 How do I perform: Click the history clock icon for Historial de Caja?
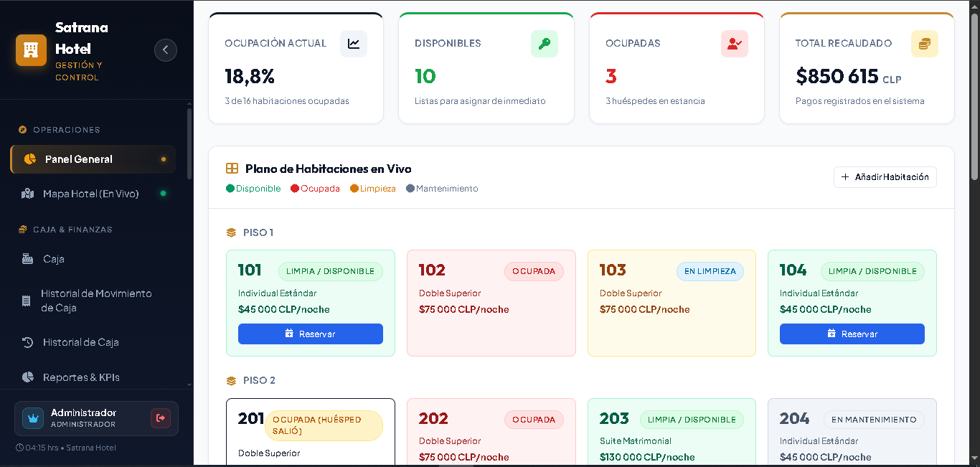tap(28, 342)
